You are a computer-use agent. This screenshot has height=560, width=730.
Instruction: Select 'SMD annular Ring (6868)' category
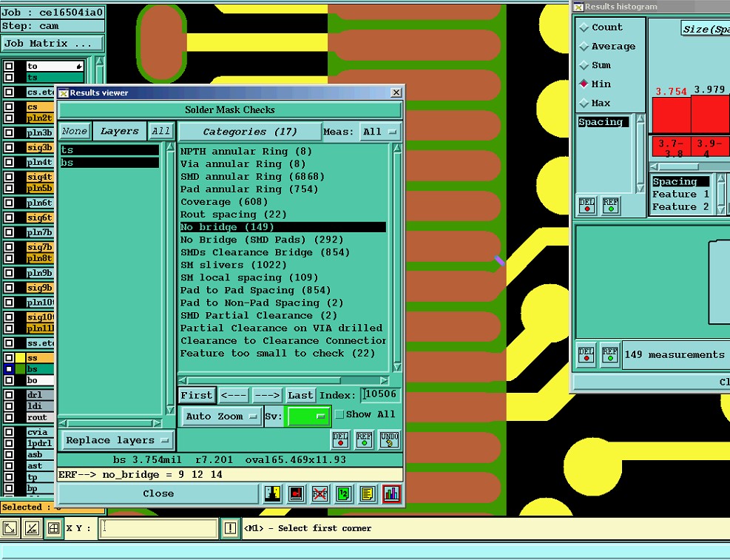pos(283,177)
